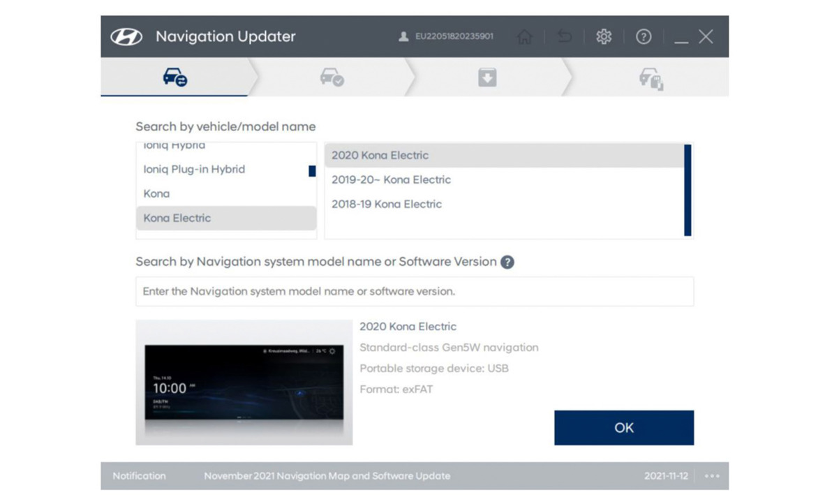Show help for navigation system search
Screen dimensions: 832x504
(x=507, y=262)
